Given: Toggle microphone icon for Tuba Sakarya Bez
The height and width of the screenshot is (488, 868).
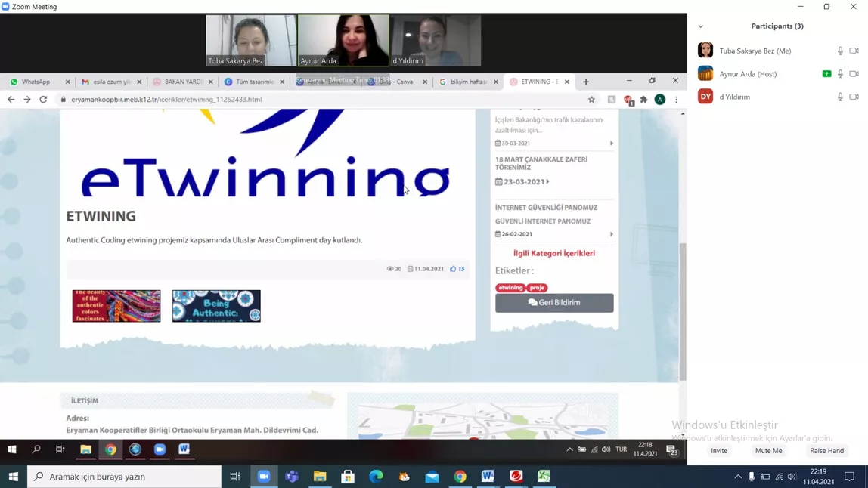Looking at the screenshot, I should pos(840,51).
